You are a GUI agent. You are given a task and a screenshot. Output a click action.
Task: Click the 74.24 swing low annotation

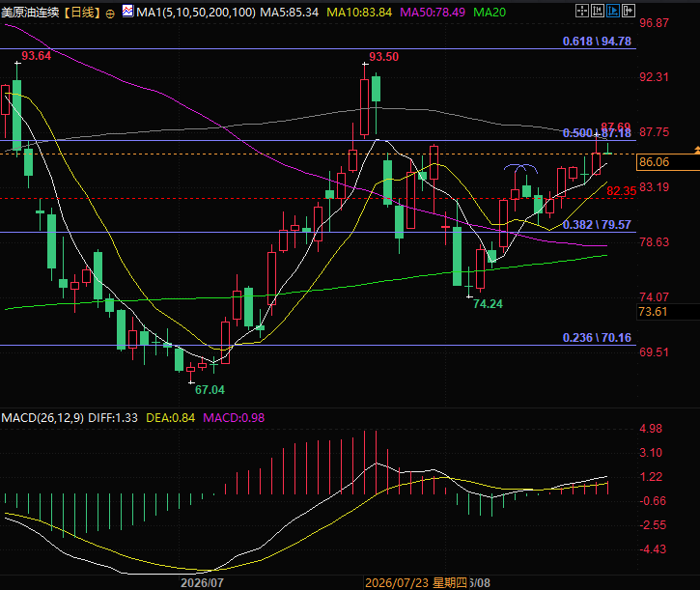pyautogui.click(x=488, y=304)
